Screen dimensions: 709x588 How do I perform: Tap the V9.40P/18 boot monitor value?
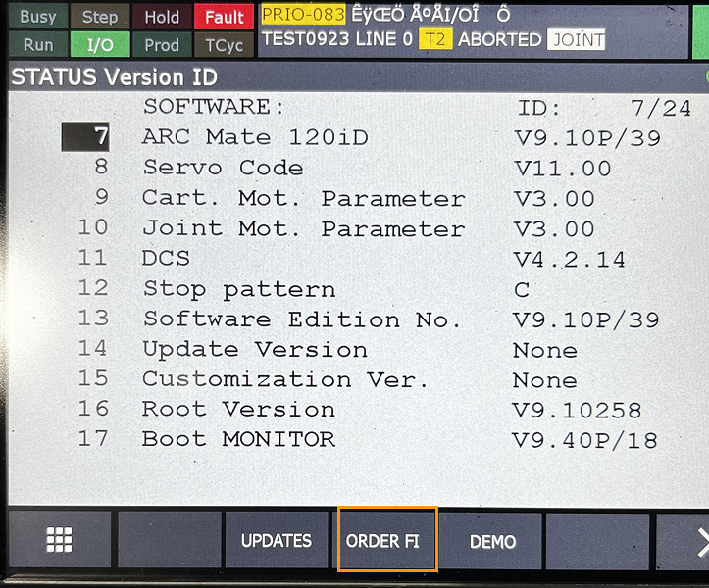coord(584,441)
